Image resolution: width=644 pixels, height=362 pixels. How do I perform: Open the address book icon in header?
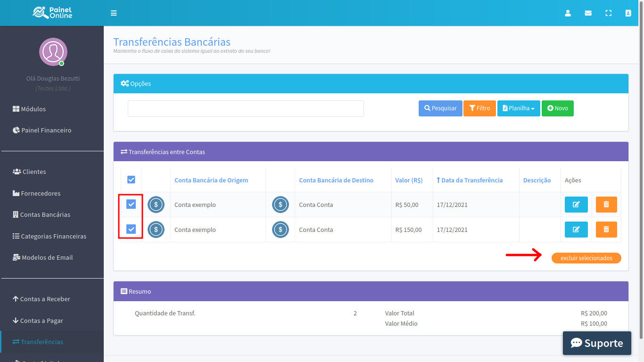click(x=628, y=13)
